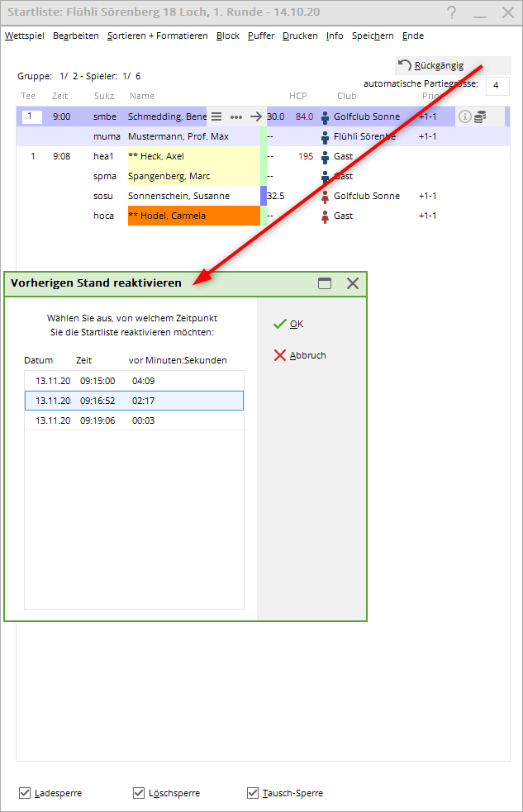Click the spma shortcode cell
This screenshot has height=812, width=523.
click(x=105, y=176)
